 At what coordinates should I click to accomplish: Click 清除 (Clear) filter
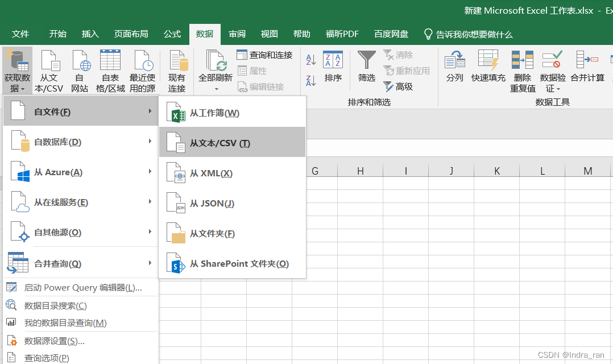pyautogui.click(x=398, y=55)
